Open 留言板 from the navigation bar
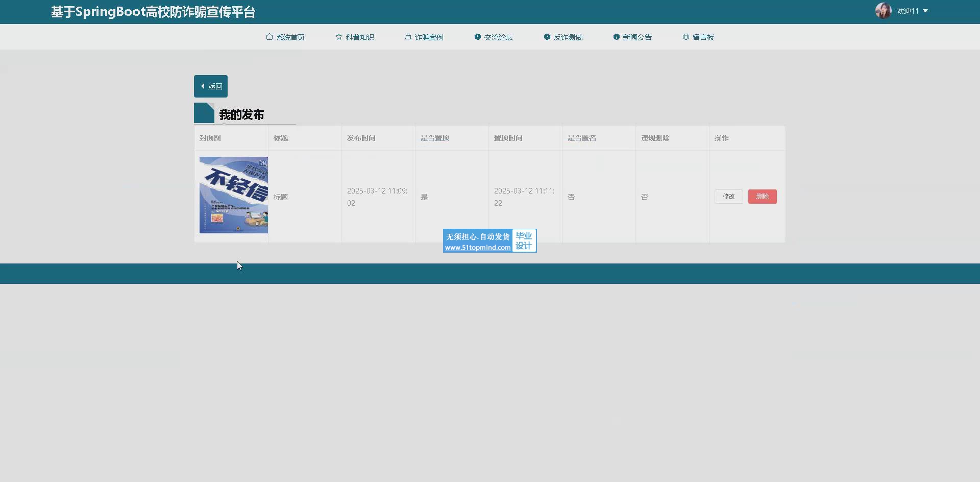The image size is (980, 482). click(703, 37)
